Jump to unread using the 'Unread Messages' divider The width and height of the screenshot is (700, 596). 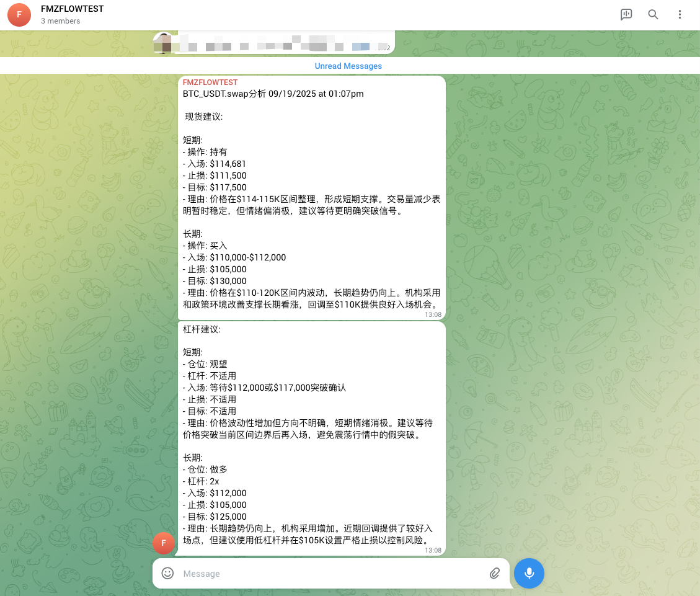pyautogui.click(x=348, y=66)
